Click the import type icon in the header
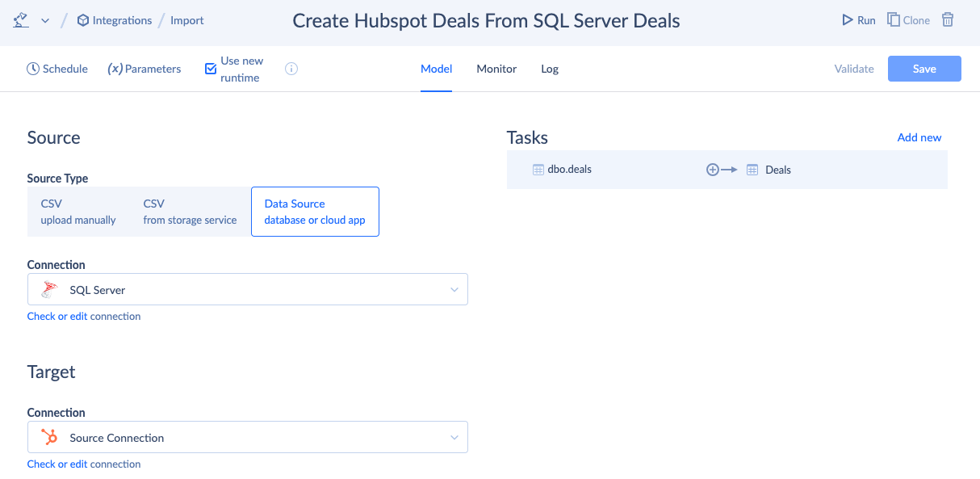Screen dimensions: 980x479 (22, 20)
